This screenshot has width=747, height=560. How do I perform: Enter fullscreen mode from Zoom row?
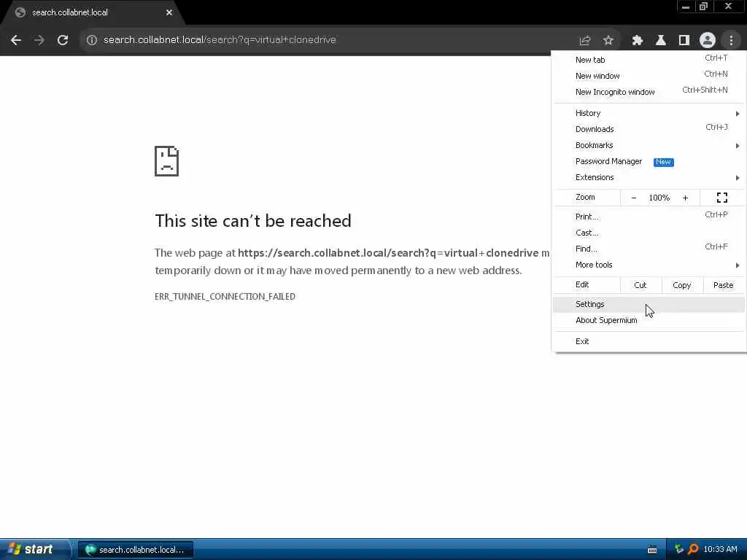click(x=721, y=198)
